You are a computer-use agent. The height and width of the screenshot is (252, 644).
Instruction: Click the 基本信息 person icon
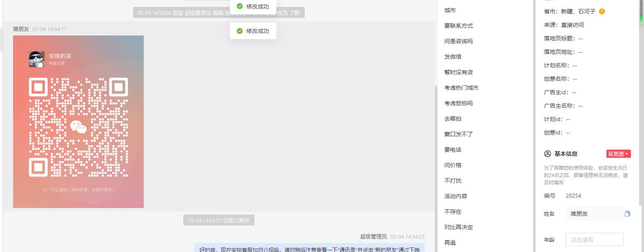click(x=548, y=154)
